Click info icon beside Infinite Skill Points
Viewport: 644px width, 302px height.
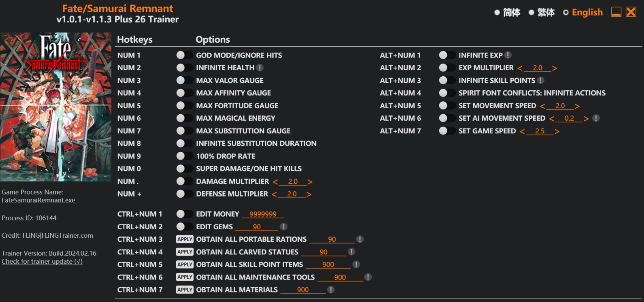[540, 80]
